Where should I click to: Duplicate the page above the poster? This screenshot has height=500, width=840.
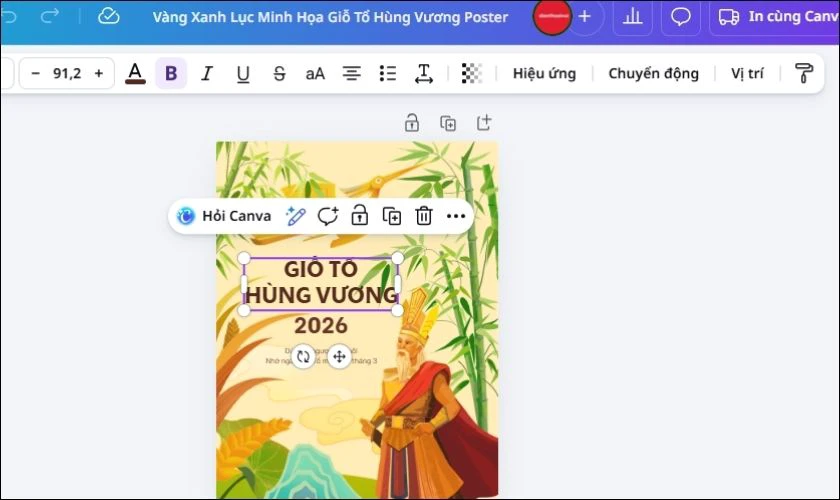click(448, 123)
